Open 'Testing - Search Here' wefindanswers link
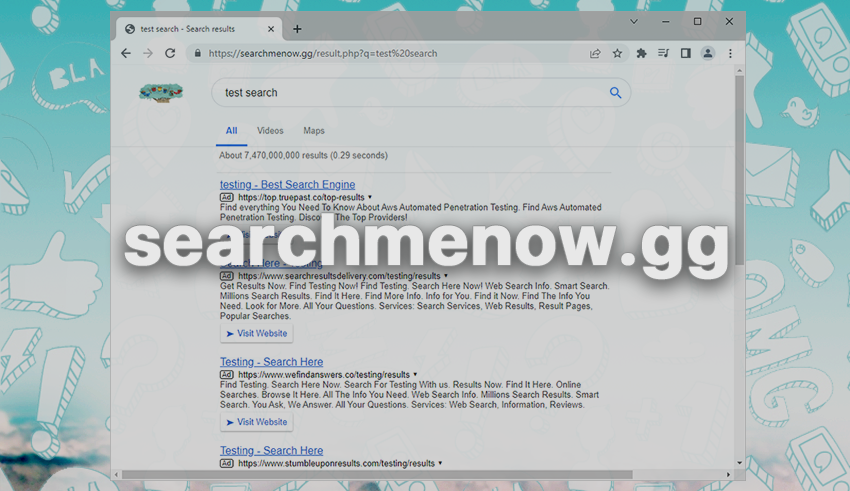850x491 pixels. 271,361
